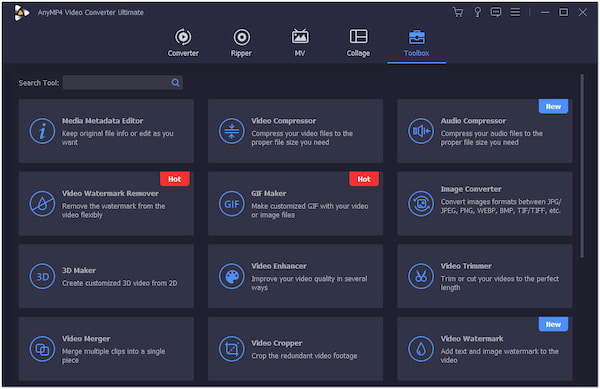Open the Audio Compressor tool title
600x389 pixels.
[473, 121]
